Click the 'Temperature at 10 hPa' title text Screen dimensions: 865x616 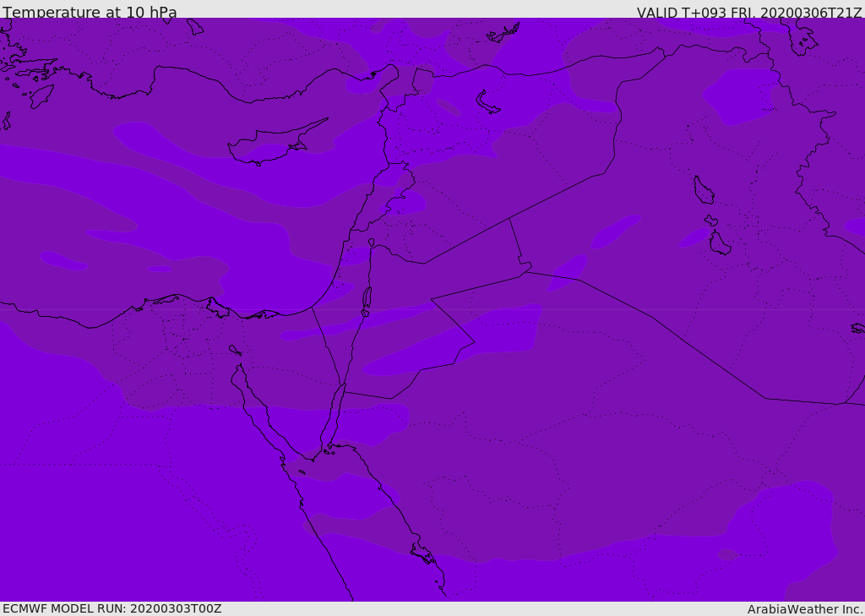tap(90, 12)
